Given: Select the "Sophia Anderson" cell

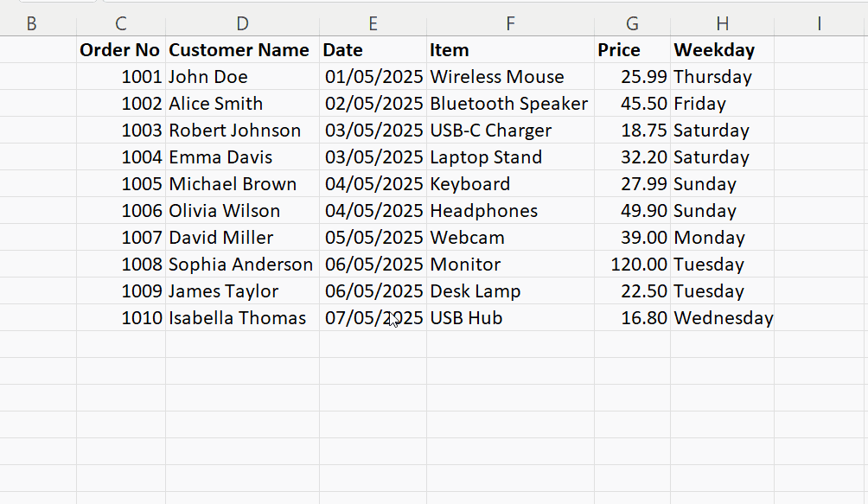Looking at the screenshot, I should pyautogui.click(x=241, y=265).
